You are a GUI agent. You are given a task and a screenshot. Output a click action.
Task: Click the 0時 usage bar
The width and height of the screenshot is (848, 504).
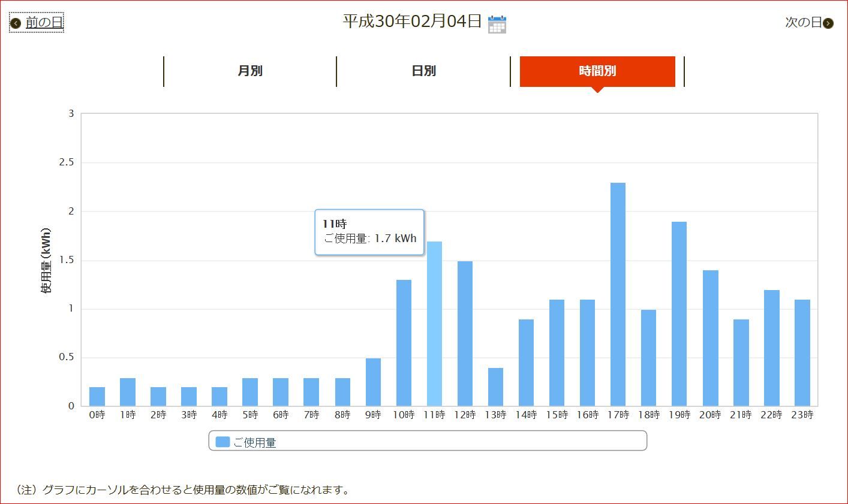97,397
